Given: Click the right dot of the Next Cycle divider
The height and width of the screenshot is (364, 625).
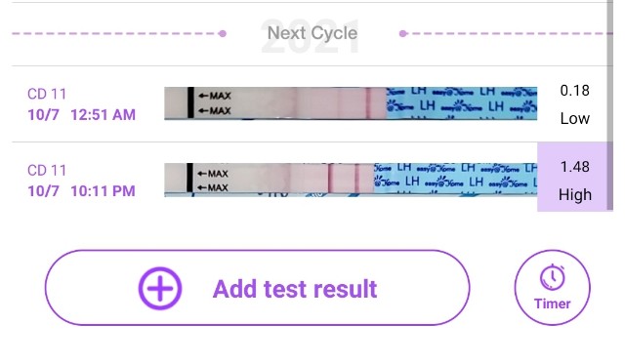Looking at the screenshot, I should pyautogui.click(x=403, y=34).
